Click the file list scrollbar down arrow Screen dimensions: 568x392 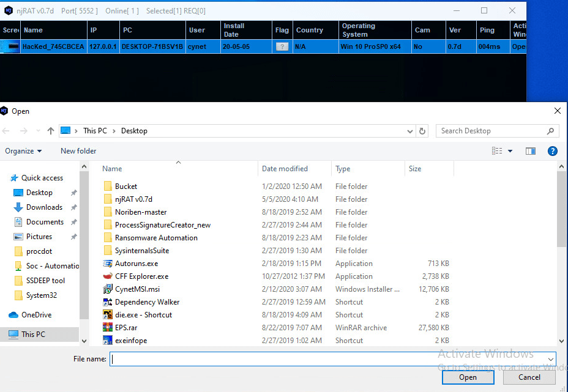(x=561, y=341)
